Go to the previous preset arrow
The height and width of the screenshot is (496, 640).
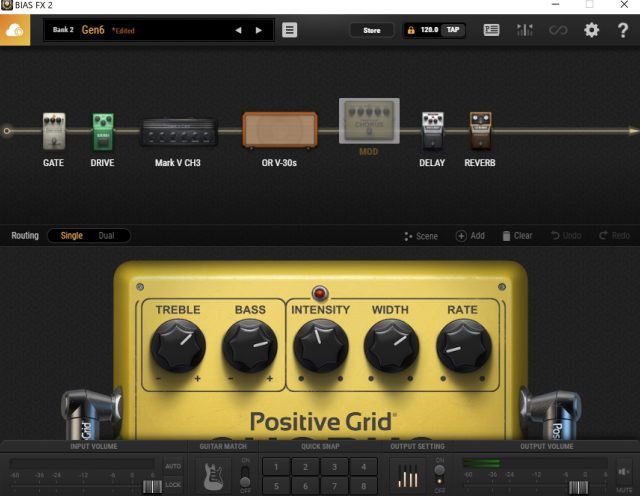pos(238,30)
